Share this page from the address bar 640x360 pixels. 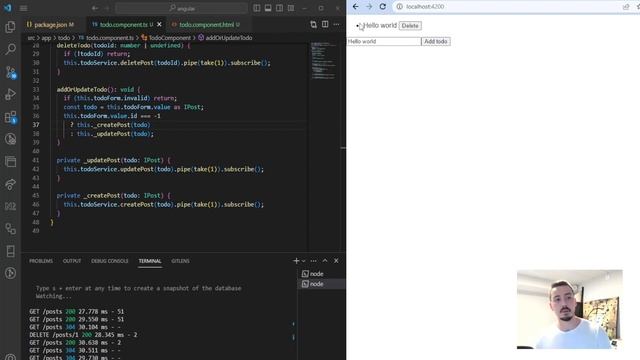[x=626, y=7]
